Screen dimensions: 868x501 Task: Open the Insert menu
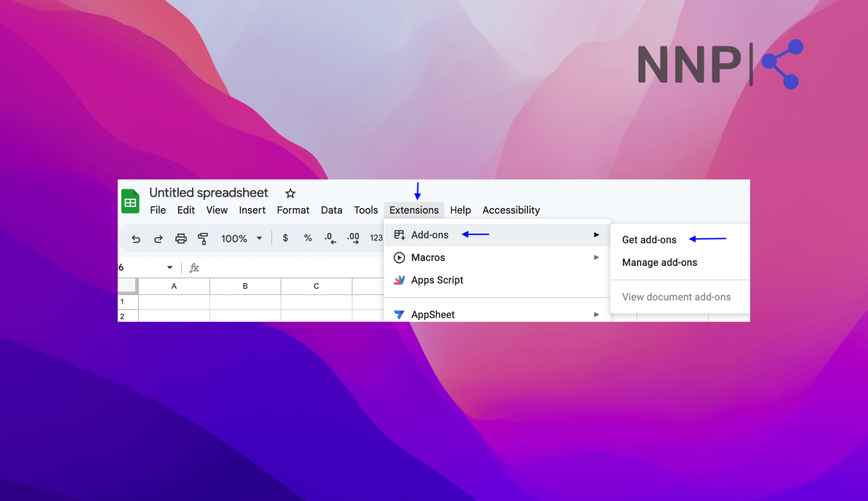pos(252,210)
